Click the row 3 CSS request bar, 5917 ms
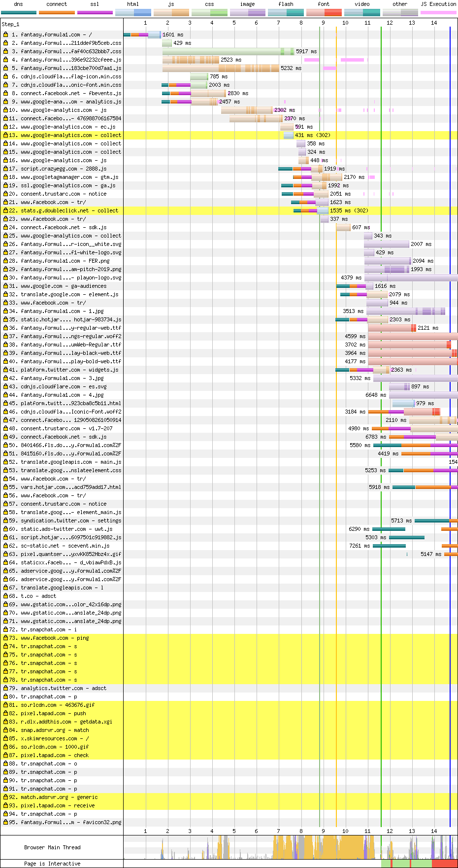This screenshot has height=868, width=458. 229,51
